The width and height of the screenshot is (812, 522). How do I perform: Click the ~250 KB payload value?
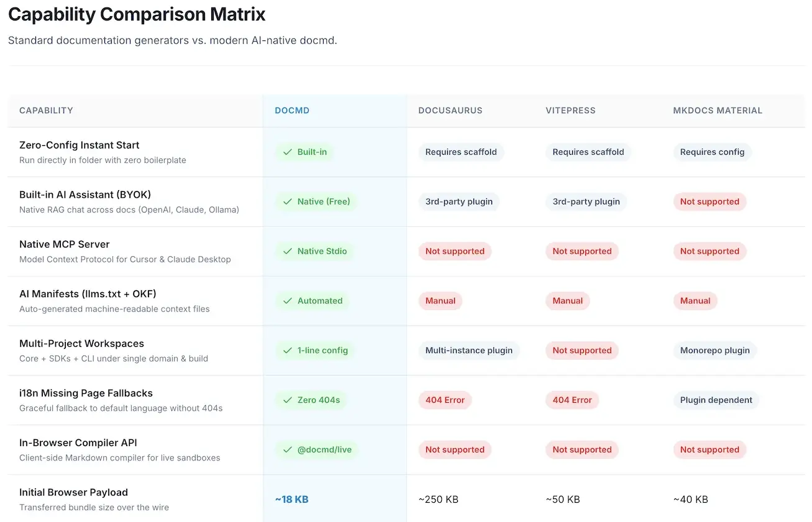tap(439, 500)
